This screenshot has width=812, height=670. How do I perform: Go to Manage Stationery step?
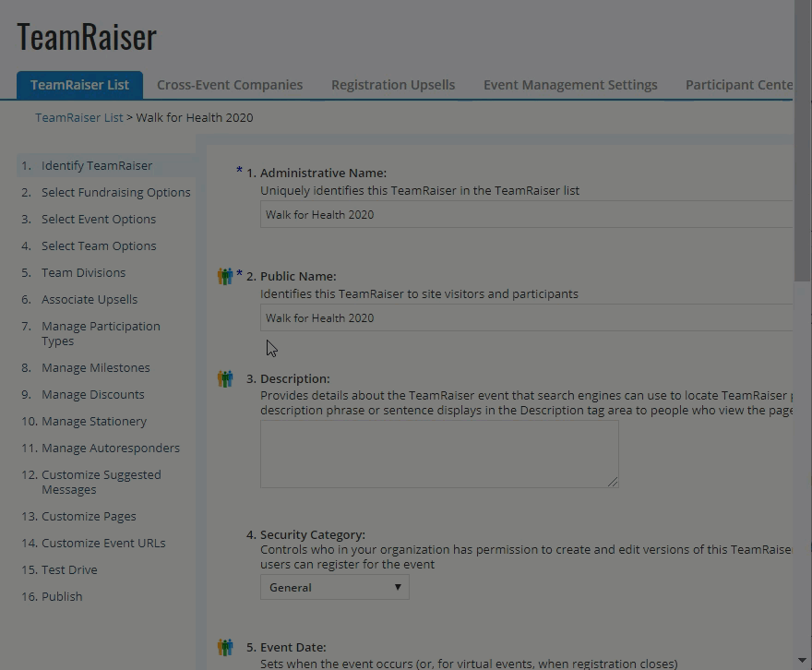(94, 422)
